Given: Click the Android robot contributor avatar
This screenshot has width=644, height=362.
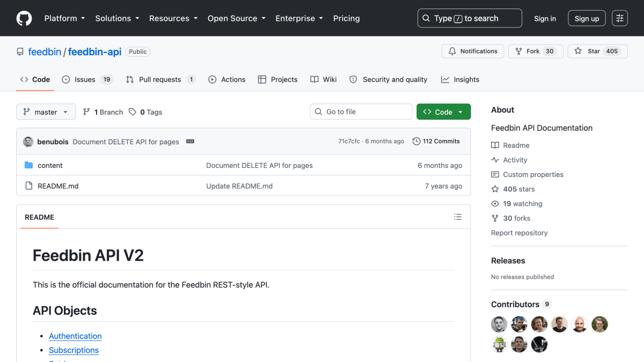Looking at the screenshot, I should 499,344.
